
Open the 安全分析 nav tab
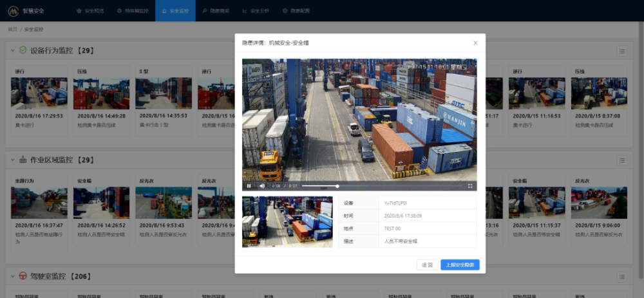256,11
